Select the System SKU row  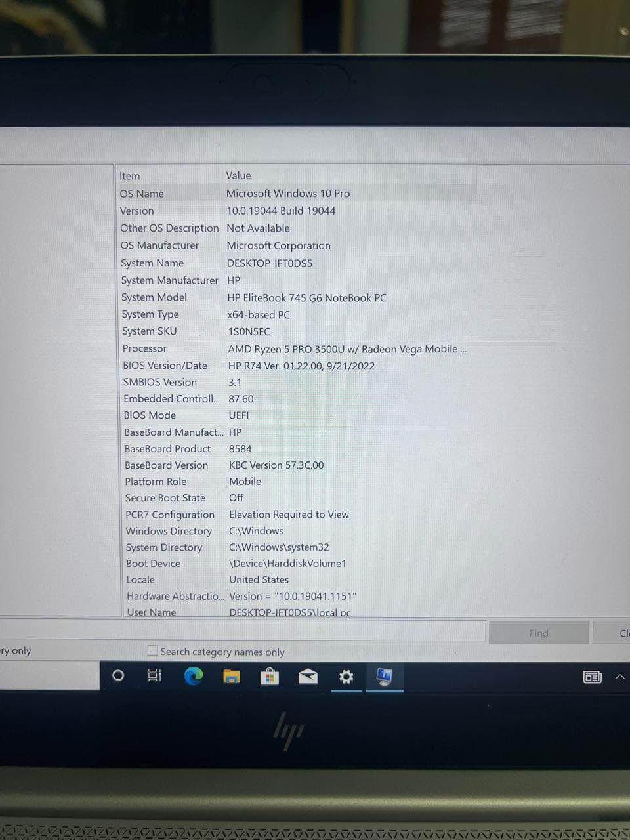[297, 331]
